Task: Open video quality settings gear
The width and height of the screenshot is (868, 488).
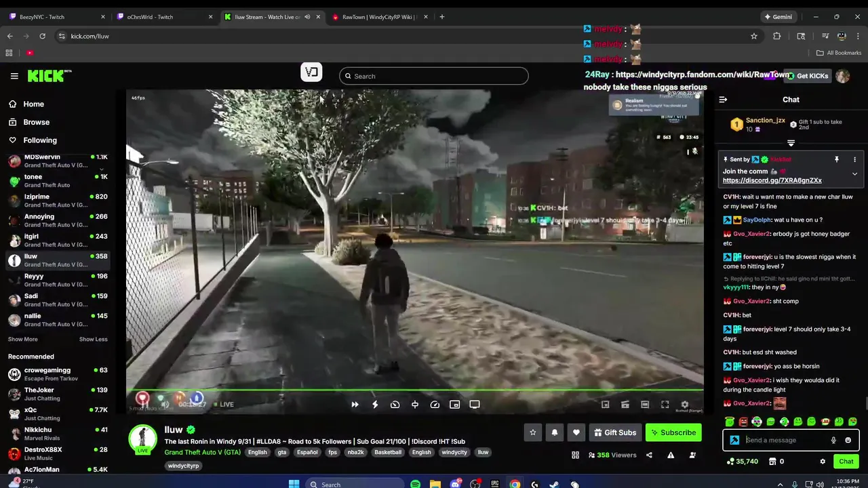Action: 684,405
